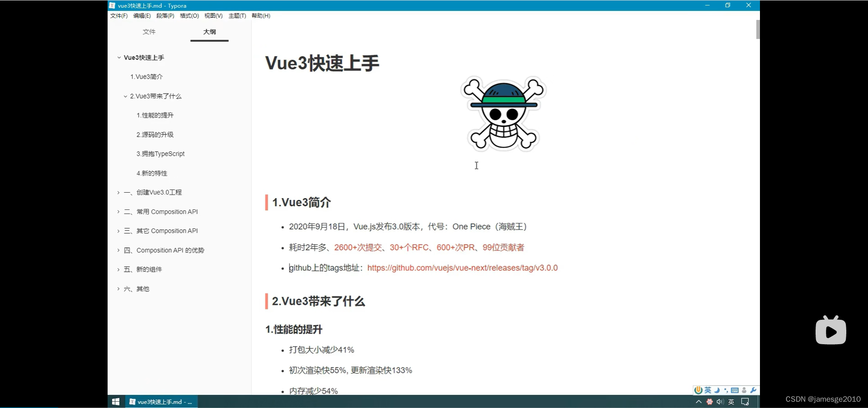
Task: Open the 帮助(H) menu
Action: pyautogui.click(x=261, y=16)
